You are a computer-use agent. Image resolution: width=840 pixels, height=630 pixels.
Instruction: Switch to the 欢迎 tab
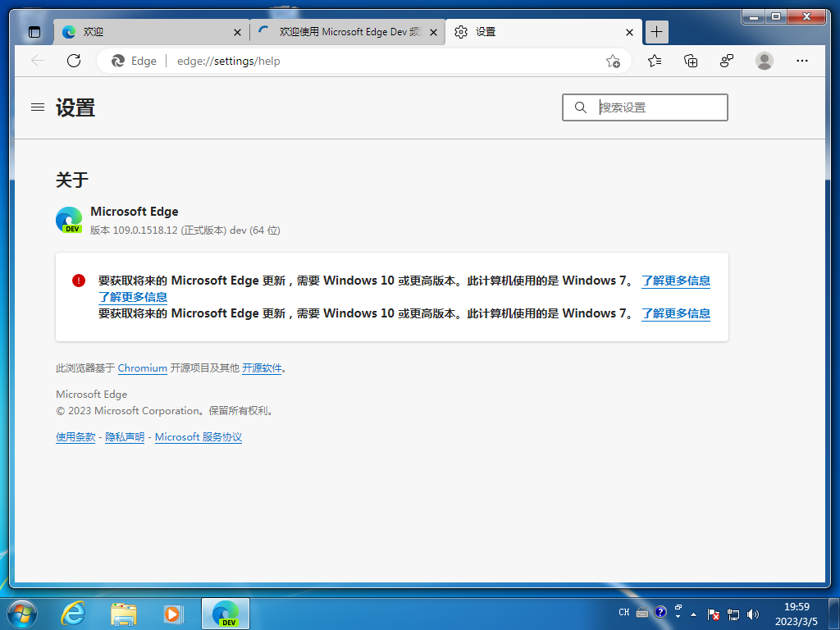point(150,32)
